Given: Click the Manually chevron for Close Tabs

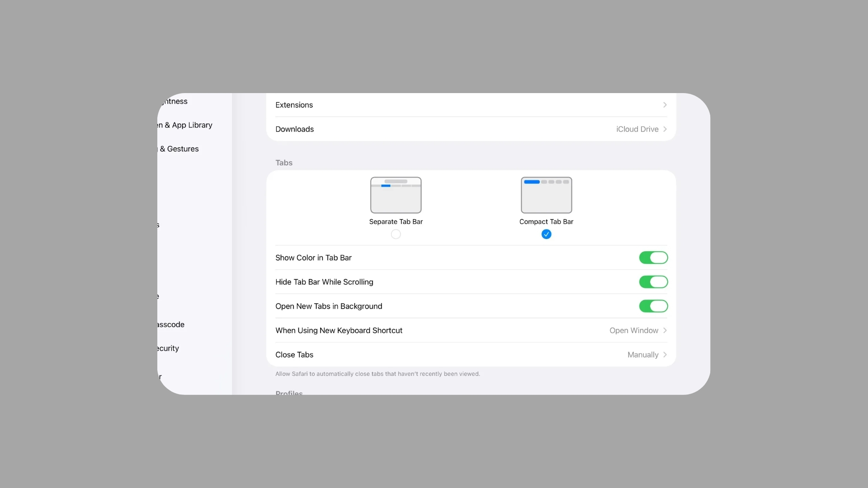Looking at the screenshot, I should [665, 355].
